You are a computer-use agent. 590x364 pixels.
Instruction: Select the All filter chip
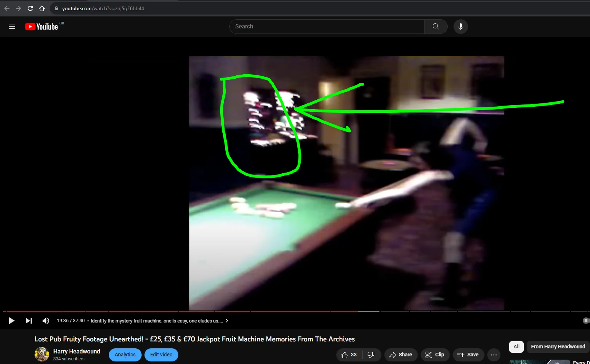[516, 347]
